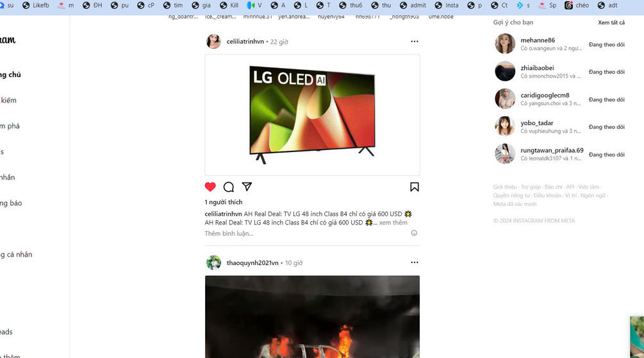644x358 pixels.
Task: Open Báo chí footer link
Action: coord(553,187)
